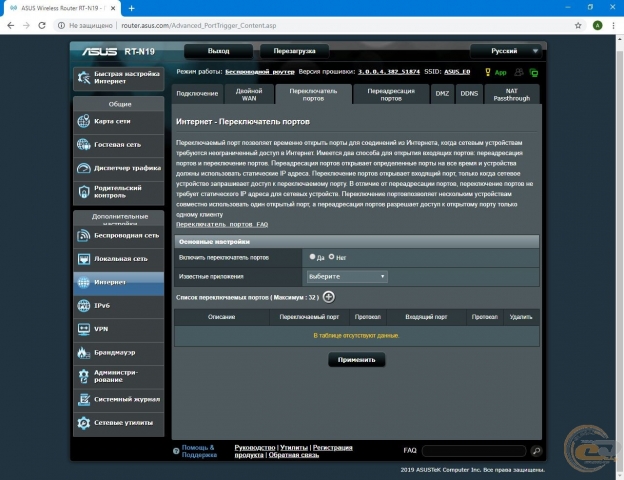Click the FAQ search magnifier icon
This screenshot has height=480, width=624.
click(536, 451)
